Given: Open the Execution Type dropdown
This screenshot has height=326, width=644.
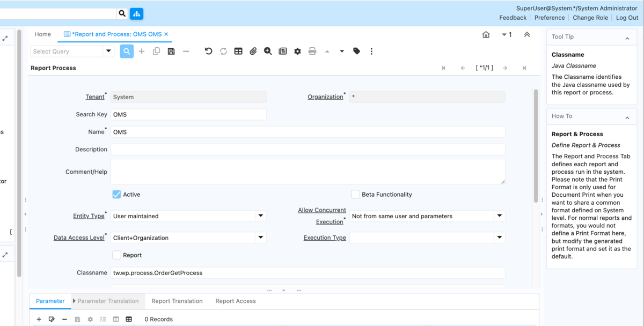Looking at the screenshot, I should coord(499,238).
